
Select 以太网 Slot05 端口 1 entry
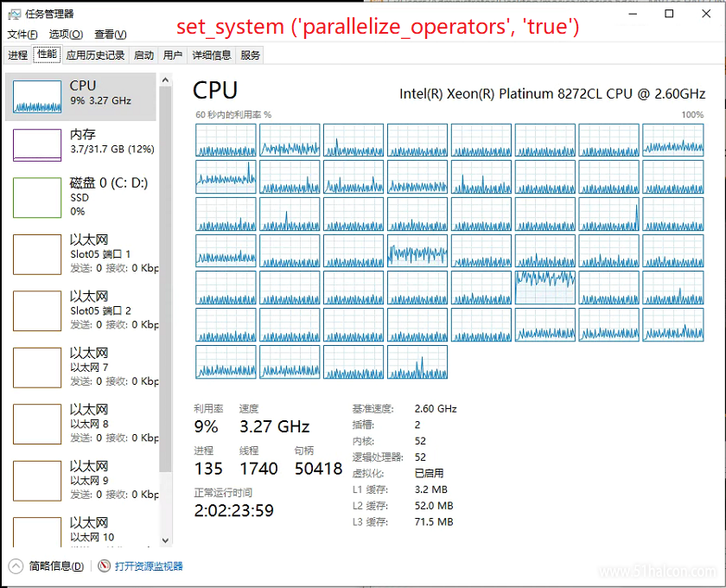pos(81,254)
